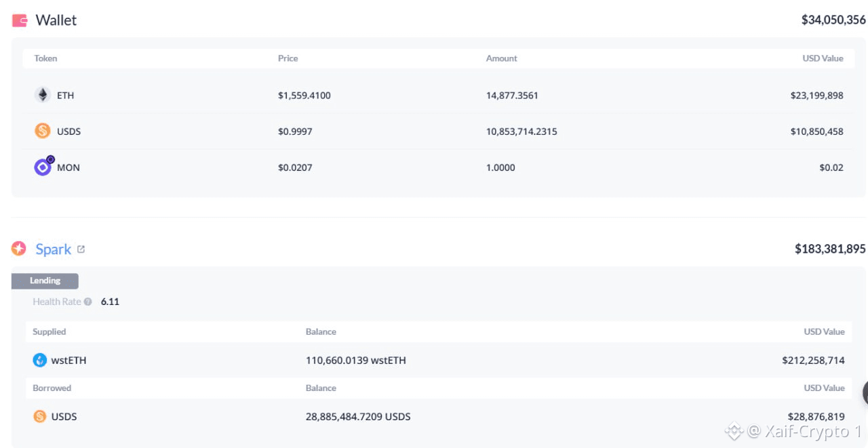Click the Spark protocol logo icon

coord(19,249)
